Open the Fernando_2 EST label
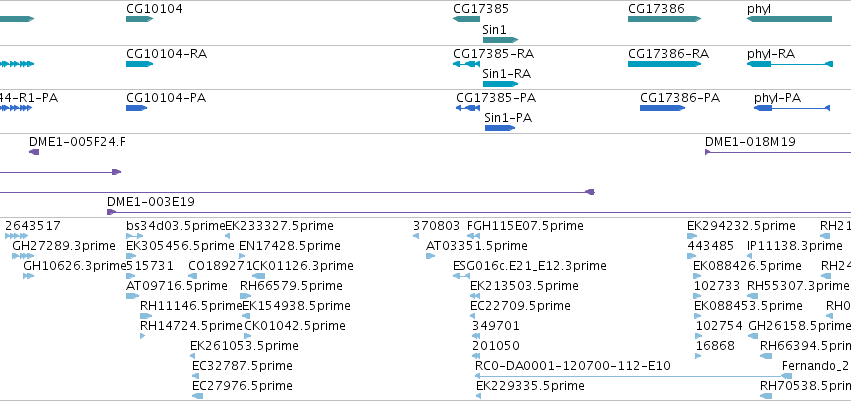Screen dimensions: 851x401 [x=816, y=366]
